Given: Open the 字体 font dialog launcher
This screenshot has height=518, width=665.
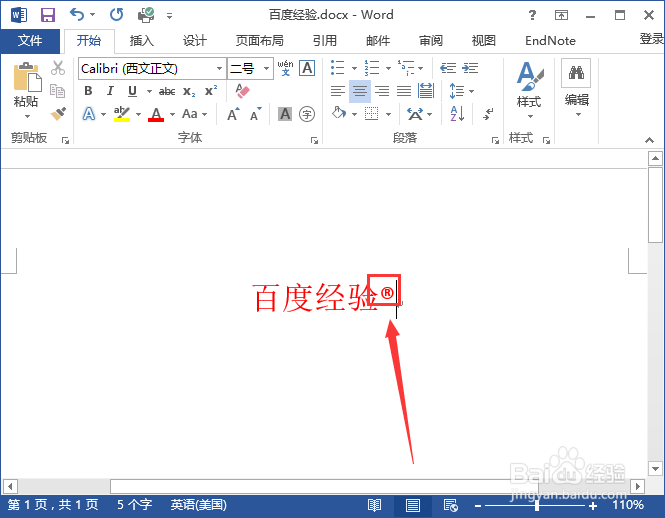Looking at the screenshot, I should pos(314,140).
